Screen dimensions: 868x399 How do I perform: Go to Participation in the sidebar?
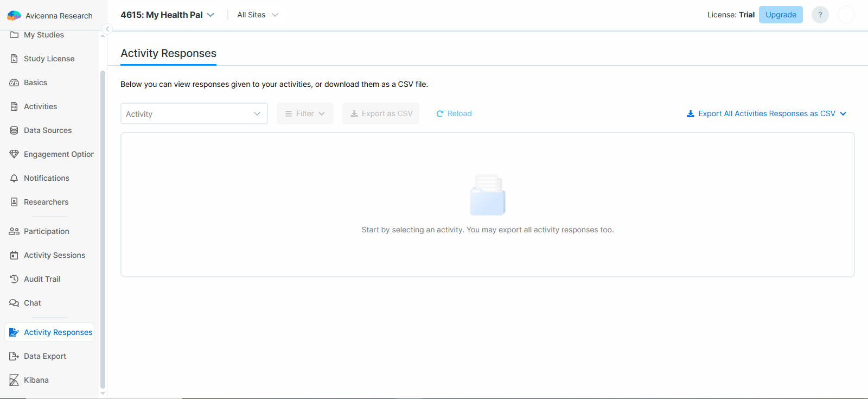click(x=47, y=231)
